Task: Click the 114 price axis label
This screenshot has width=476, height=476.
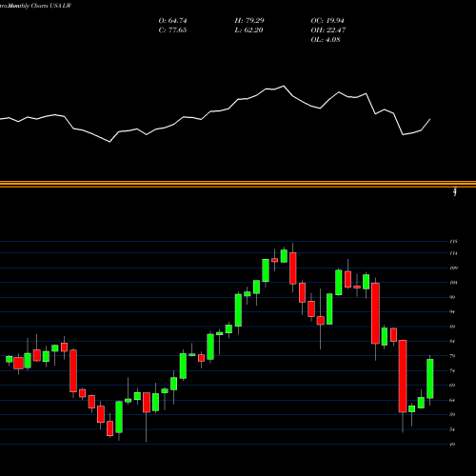Action: [x=453, y=253]
